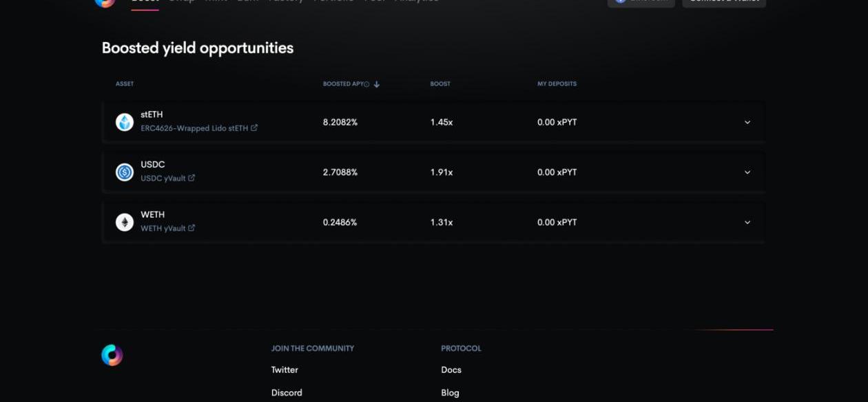Expand the WETH row chevron
This screenshot has width=868, height=402.
pos(747,222)
